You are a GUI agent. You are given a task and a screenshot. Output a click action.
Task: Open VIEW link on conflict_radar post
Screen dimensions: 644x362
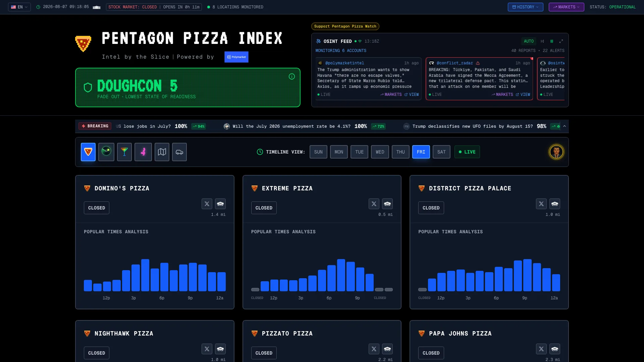coord(523,95)
